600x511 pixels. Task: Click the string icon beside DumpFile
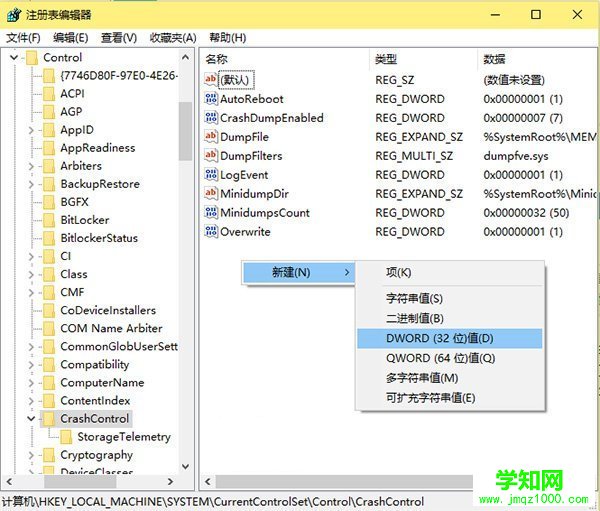[211, 137]
